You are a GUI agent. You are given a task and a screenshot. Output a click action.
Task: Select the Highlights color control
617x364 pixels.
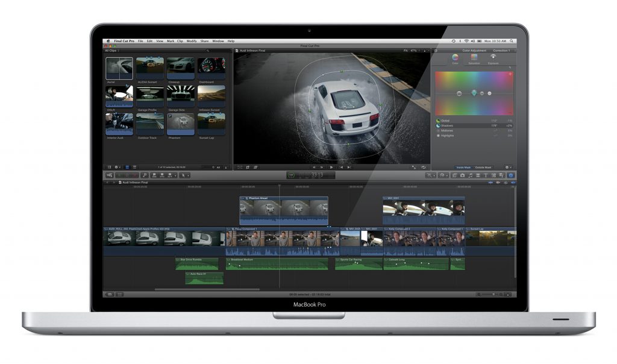click(438, 136)
